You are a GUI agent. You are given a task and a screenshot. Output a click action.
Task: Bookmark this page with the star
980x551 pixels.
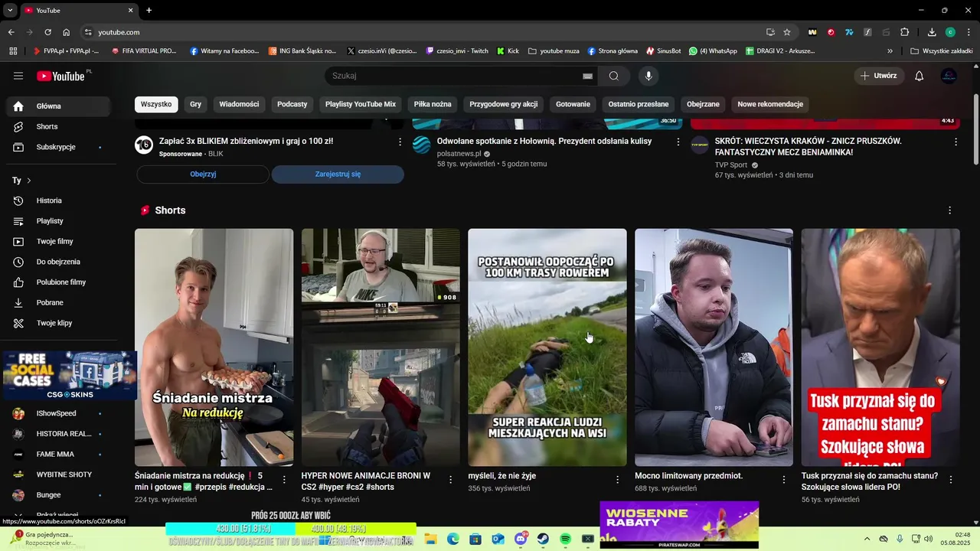pyautogui.click(x=787, y=32)
